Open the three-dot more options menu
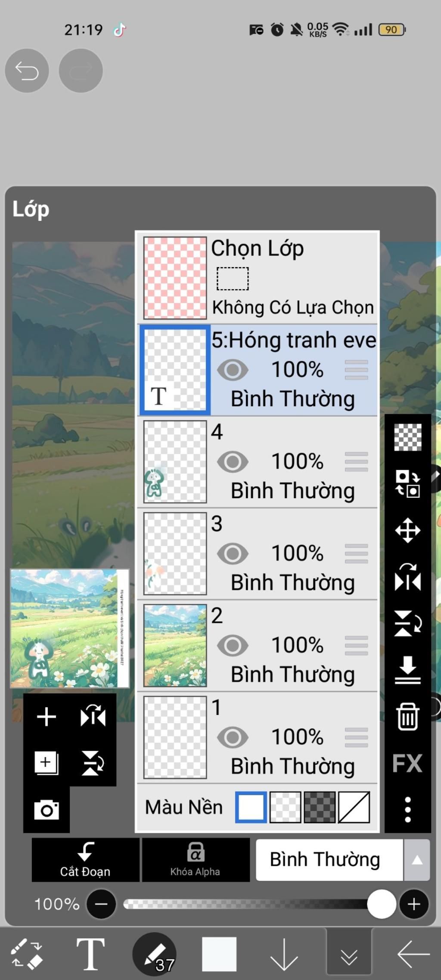441x980 pixels. pos(407,809)
